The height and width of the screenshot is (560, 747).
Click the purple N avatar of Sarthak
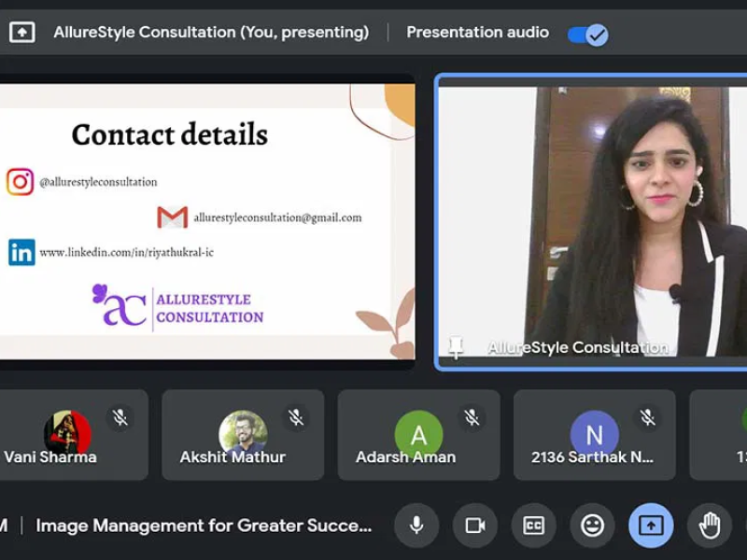(x=595, y=434)
